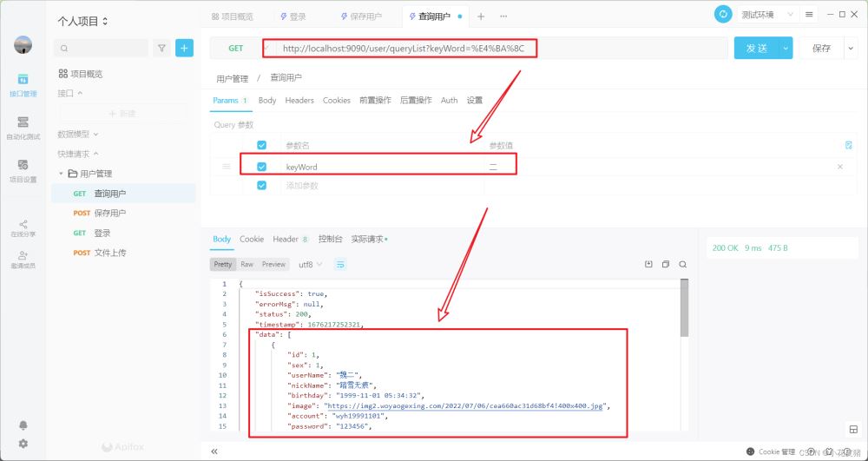Toggle the layout icon at bottom right
868x461 pixels.
pos(853,430)
